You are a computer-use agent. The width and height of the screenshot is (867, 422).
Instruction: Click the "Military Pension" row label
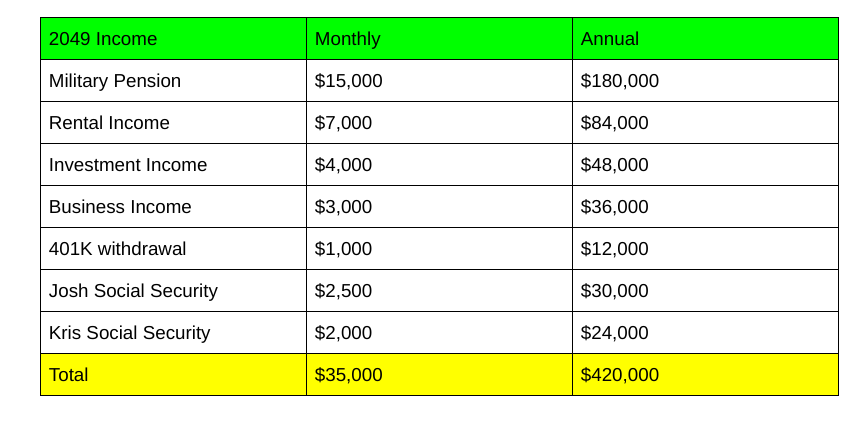[115, 81]
